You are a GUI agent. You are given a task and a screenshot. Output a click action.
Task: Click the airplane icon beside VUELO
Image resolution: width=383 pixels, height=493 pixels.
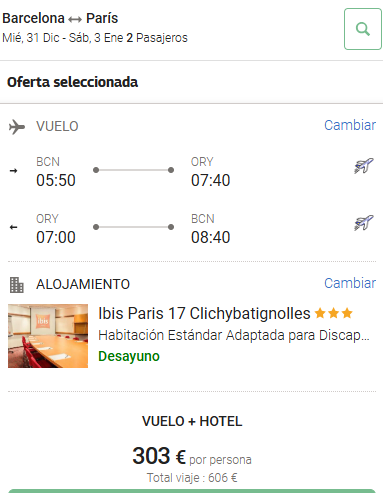click(x=17, y=127)
